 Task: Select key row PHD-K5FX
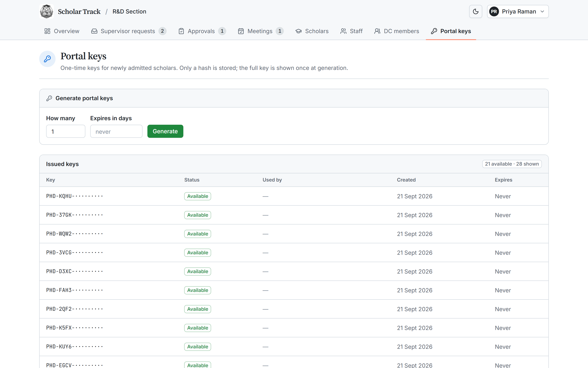point(294,328)
